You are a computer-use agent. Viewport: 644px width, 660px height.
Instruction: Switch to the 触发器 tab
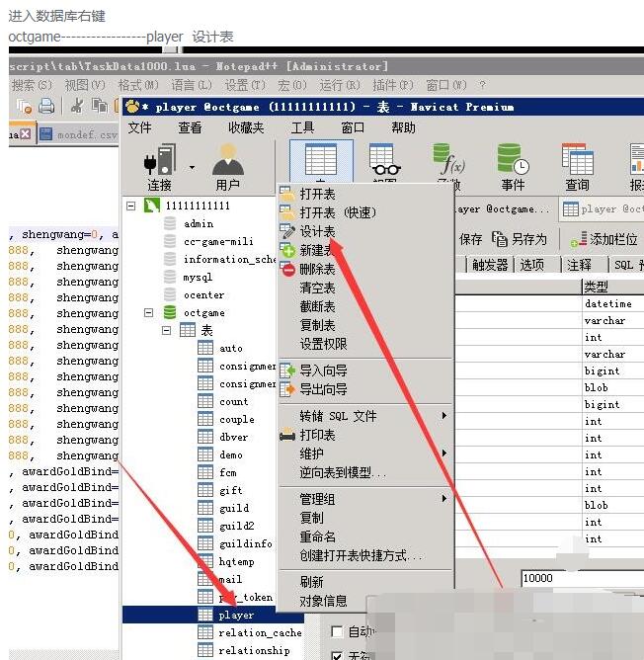(490, 265)
